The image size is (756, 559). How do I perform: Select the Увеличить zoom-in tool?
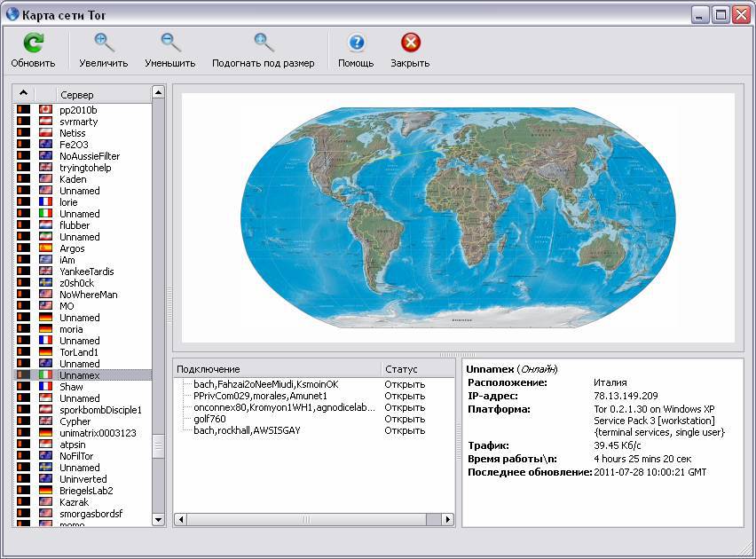(x=104, y=40)
